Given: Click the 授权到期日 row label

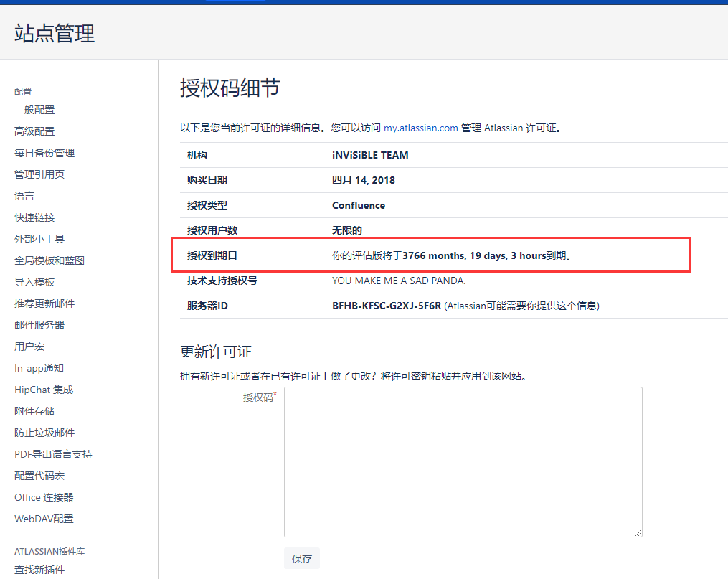Looking at the screenshot, I should (x=212, y=255).
